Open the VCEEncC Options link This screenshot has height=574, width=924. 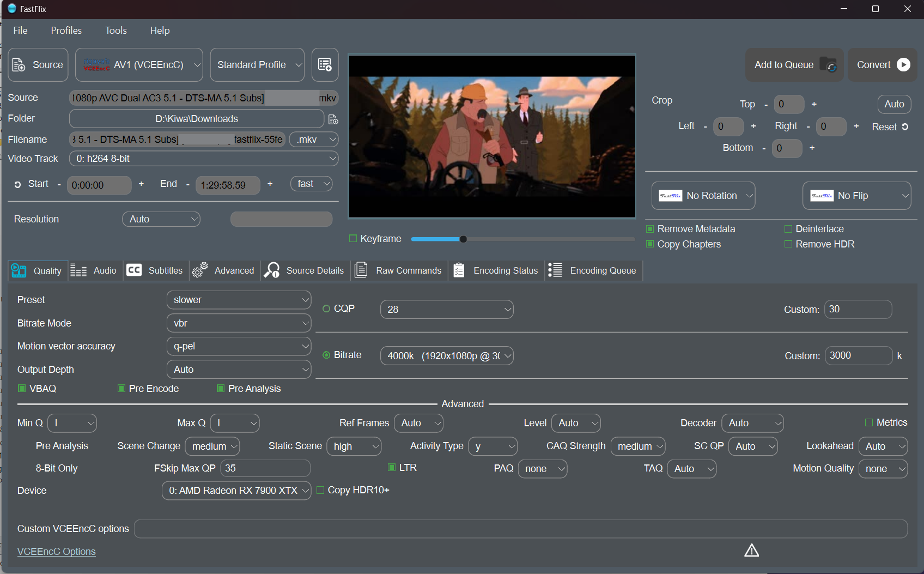click(x=57, y=552)
